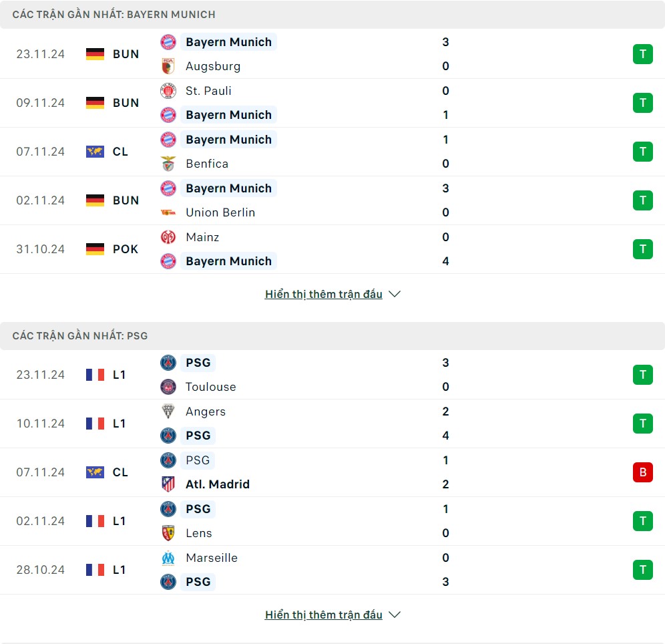Click the Benfica club crest icon
Image resolution: width=665 pixels, height=644 pixels.
click(x=168, y=164)
